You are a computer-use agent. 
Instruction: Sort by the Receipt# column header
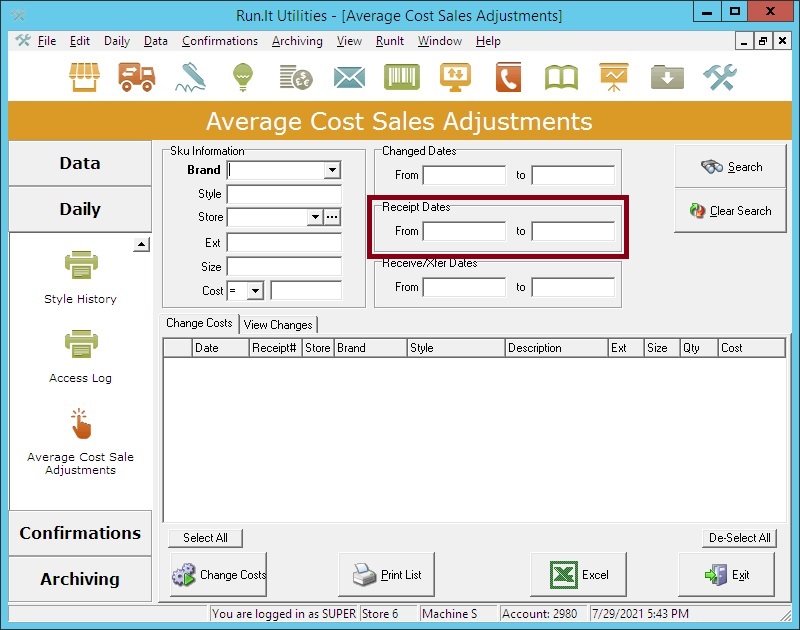276,348
